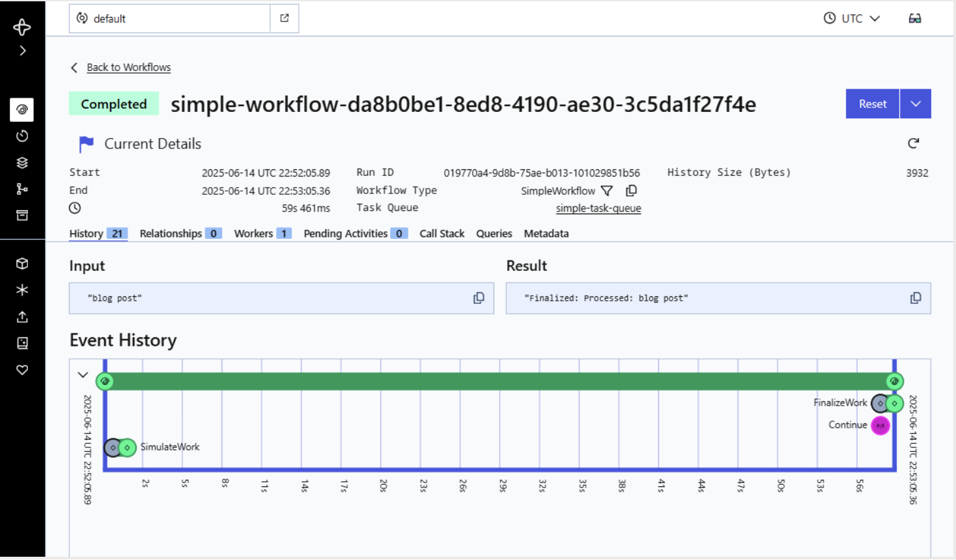Switch to the Queries tab
Screen dimensions: 956x560
[x=494, y=233]
